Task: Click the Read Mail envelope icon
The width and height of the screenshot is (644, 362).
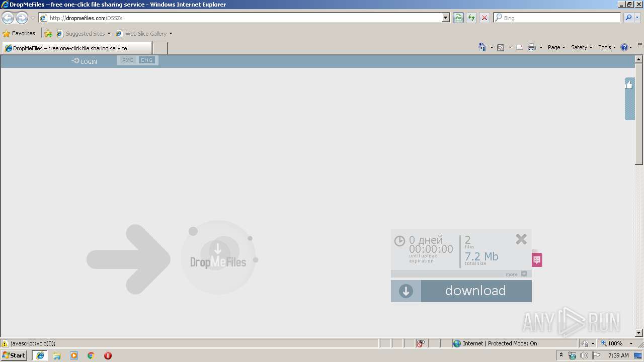Action: [520, 47]
